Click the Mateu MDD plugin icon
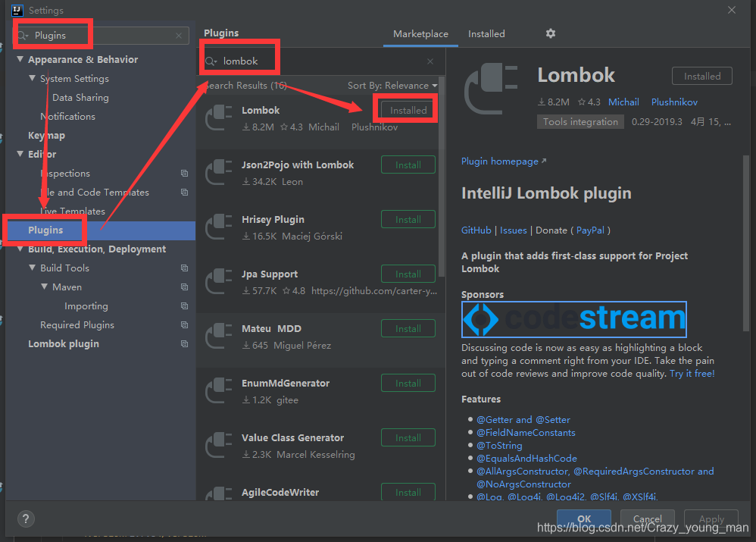 coord(219,337)
